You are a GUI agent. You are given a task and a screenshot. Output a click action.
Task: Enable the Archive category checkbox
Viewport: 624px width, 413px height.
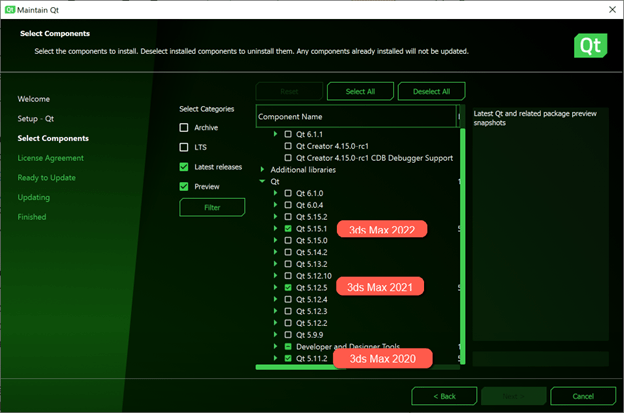[x=184, y=128]
